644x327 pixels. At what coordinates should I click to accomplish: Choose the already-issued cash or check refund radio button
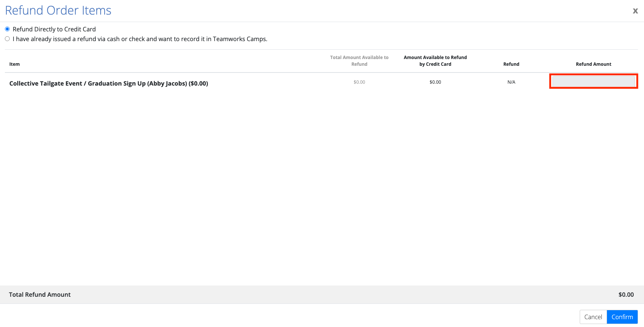pos(7,39)
